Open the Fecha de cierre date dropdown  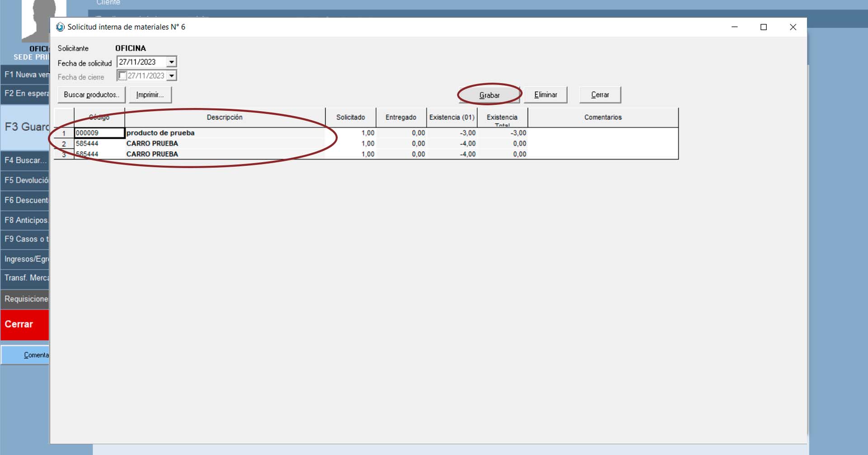171,76
